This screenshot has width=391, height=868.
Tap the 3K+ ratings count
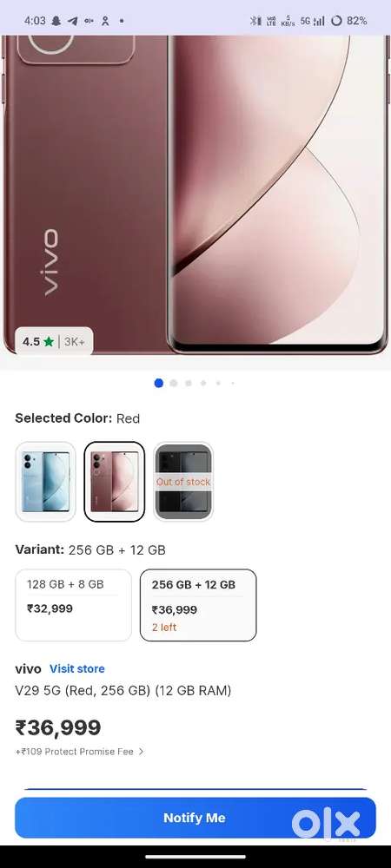coord(75,341)
